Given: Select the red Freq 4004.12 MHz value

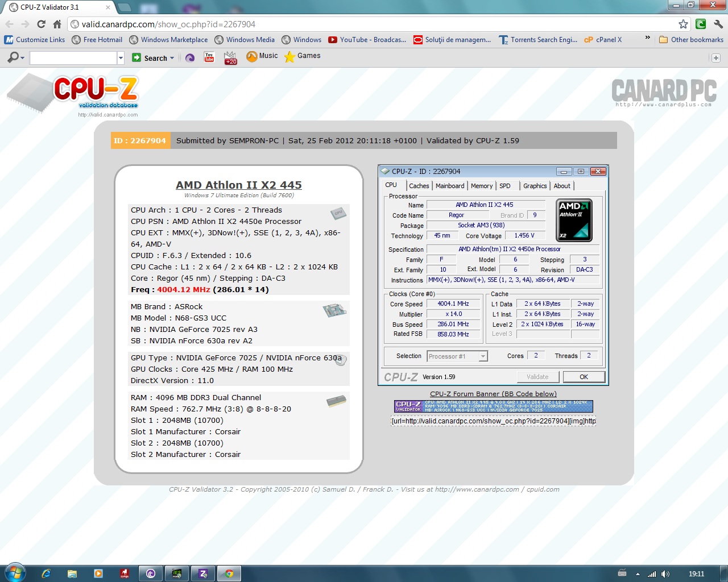Looking at the screenshot, I should pos(184,289).
